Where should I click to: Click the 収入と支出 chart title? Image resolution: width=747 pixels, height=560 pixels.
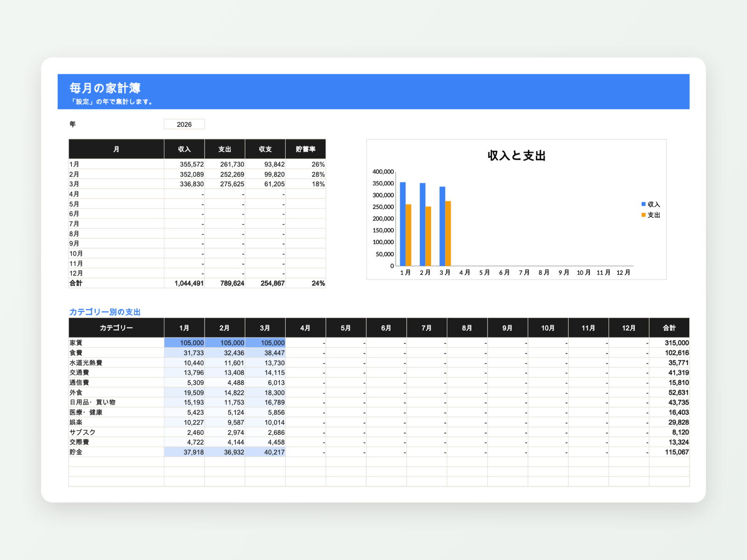516,155
